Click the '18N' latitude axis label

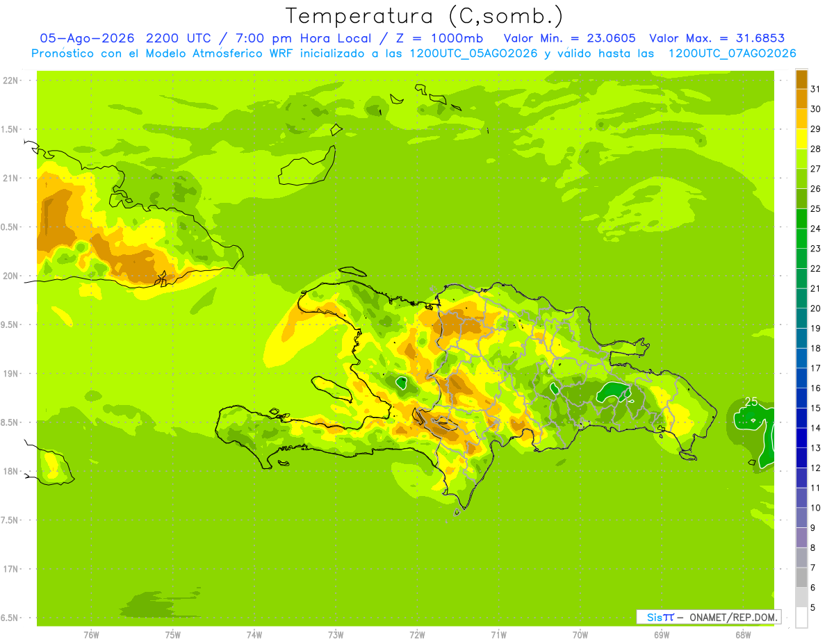click(12, 471)
